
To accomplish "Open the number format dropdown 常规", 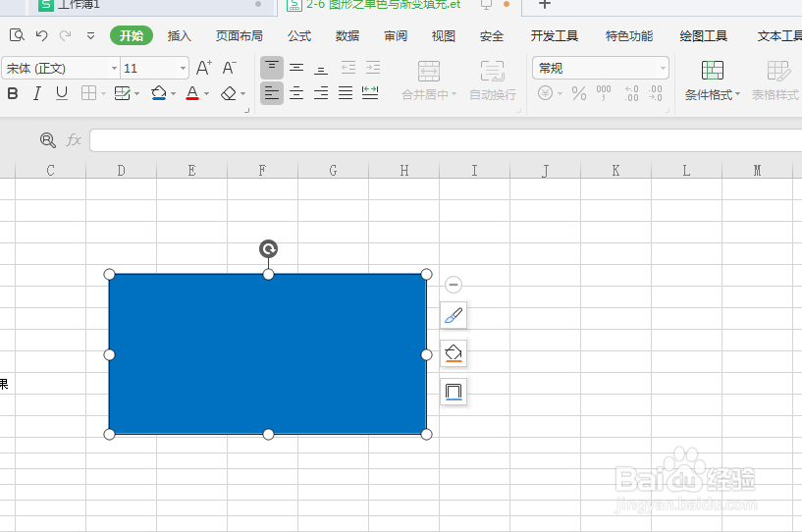I will [601, 68].
